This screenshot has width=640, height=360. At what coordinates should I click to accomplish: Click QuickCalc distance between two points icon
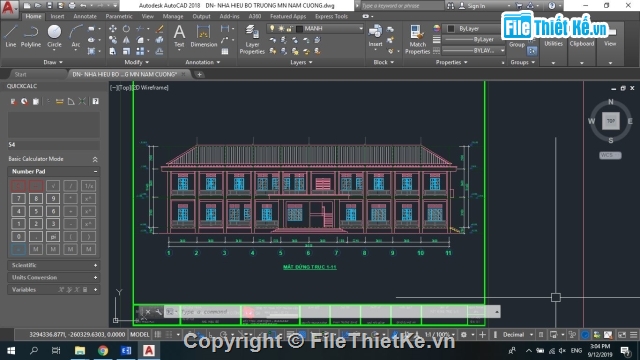(60, 101)
